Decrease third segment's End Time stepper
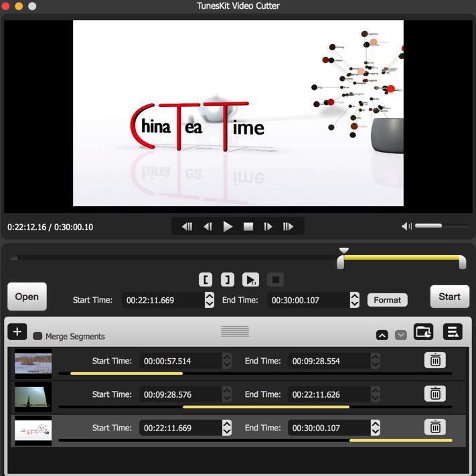The width and height of the screenshot is (476, 476). [376, 431]
